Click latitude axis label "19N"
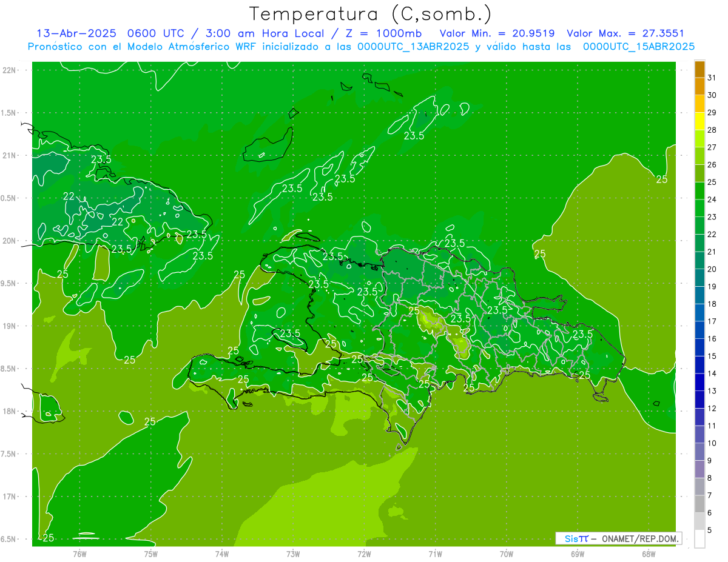Image resolution: width=728 pixels, height=562 pixels. 10,326
